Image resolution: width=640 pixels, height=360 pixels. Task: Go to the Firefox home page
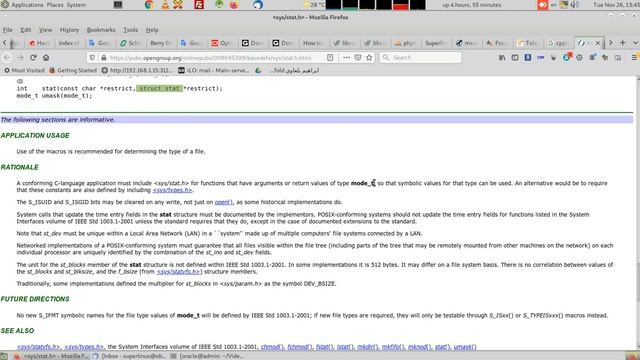[x=46, y=58]
